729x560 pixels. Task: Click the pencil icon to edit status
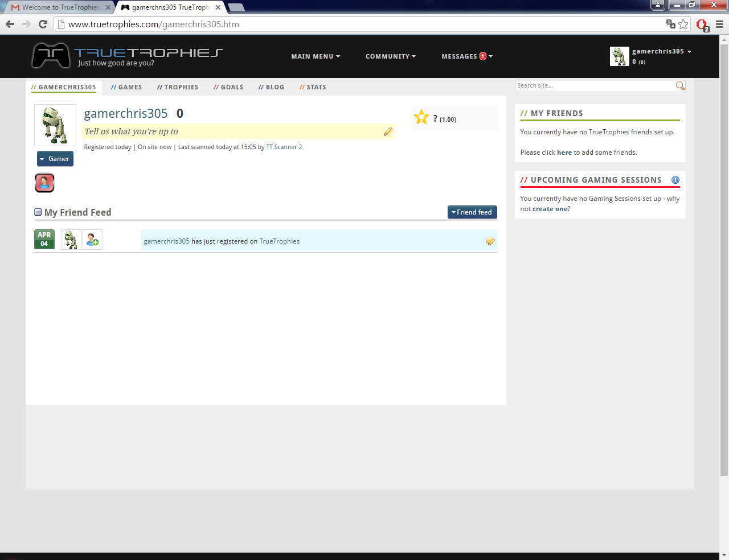click(388, 131)
